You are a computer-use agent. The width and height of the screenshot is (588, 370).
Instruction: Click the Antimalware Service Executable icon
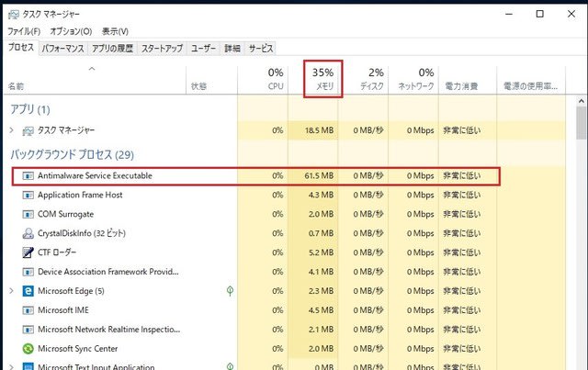point(28,175)
